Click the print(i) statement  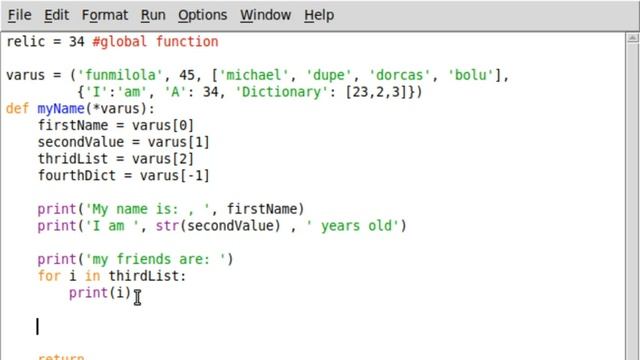click(100, 293)
